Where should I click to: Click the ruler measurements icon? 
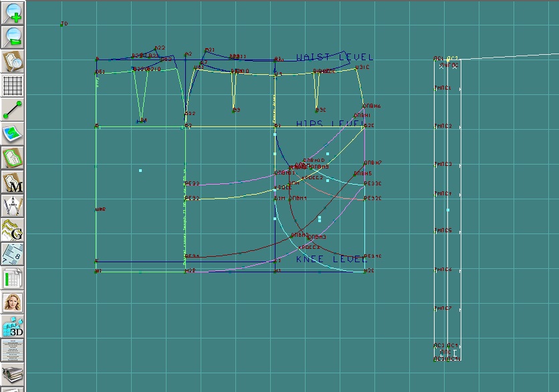[x=13, y=254]
